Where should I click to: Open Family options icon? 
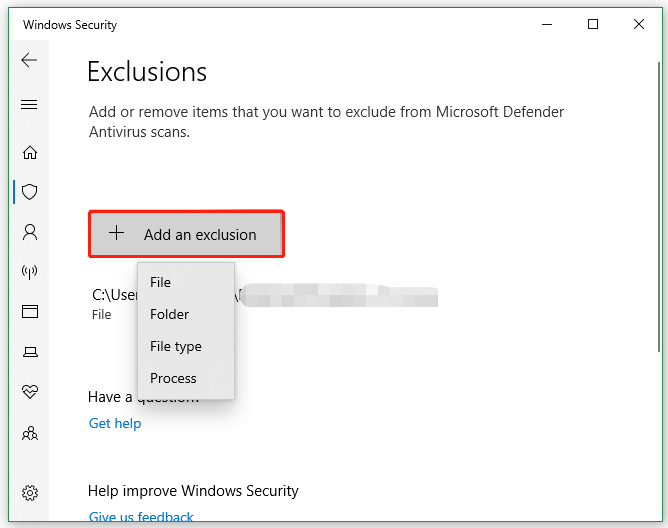[30, 433]
